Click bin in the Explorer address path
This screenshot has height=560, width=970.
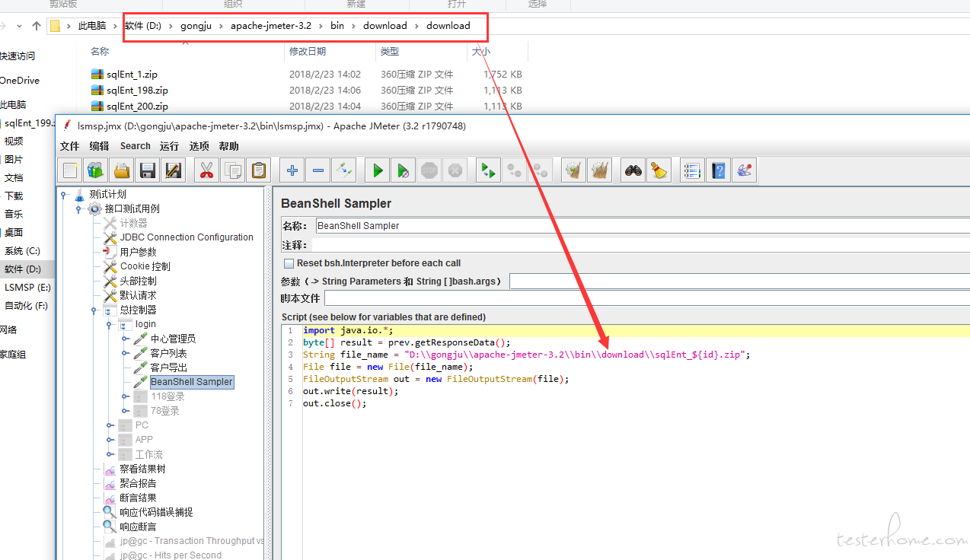tap(337, 26)
